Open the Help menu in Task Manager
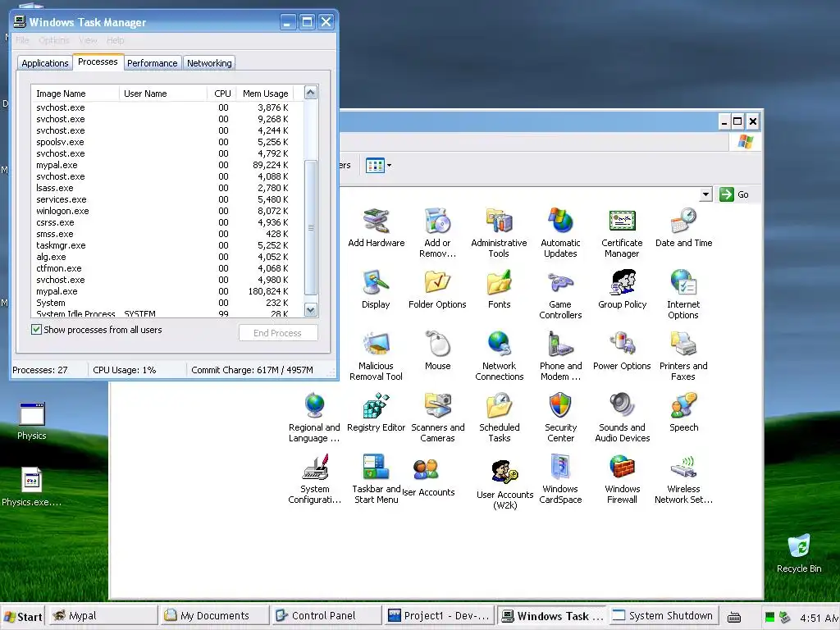840x630 pixels. click(115, 40)
